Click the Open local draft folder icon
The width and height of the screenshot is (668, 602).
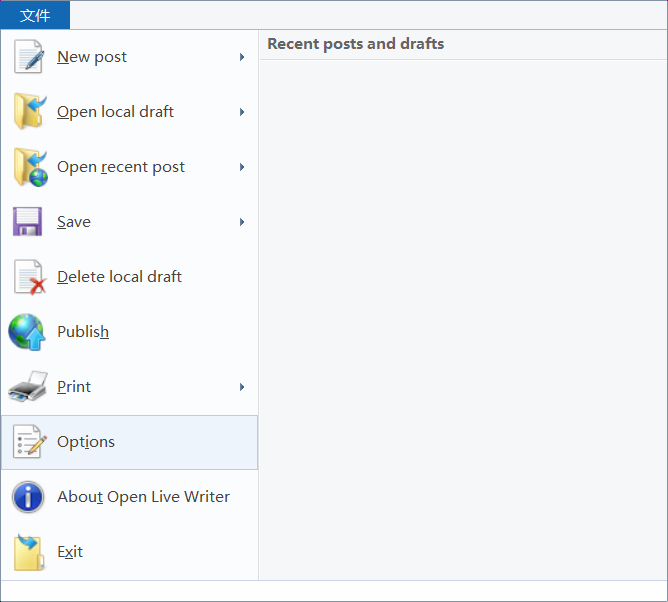click(x=28, y=112)
